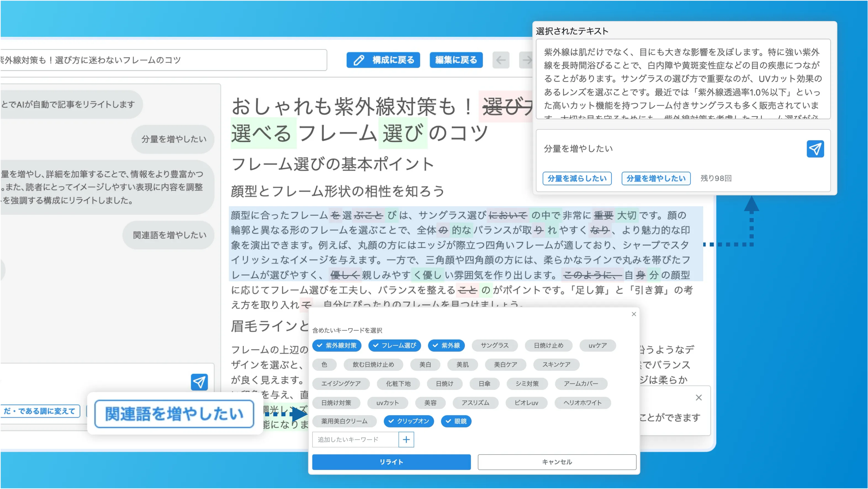Click the plus icon to add keyword

(406, 440)
